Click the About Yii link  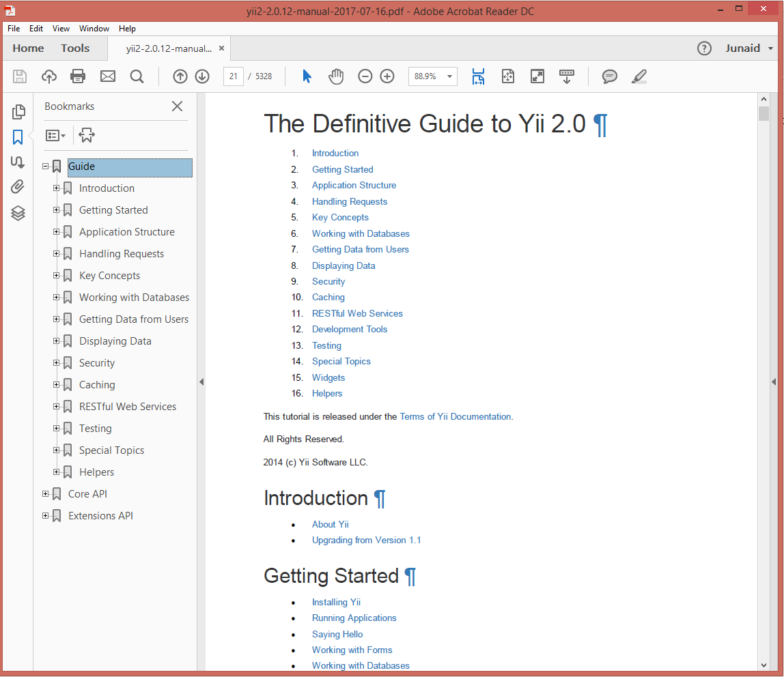click(331, 525)
